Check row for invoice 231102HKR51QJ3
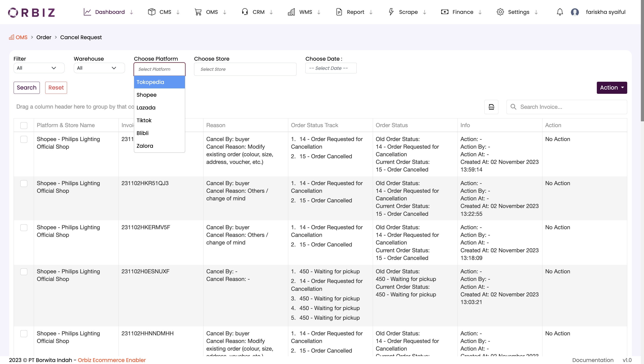The image size is (644, 364). click(24, 184)
